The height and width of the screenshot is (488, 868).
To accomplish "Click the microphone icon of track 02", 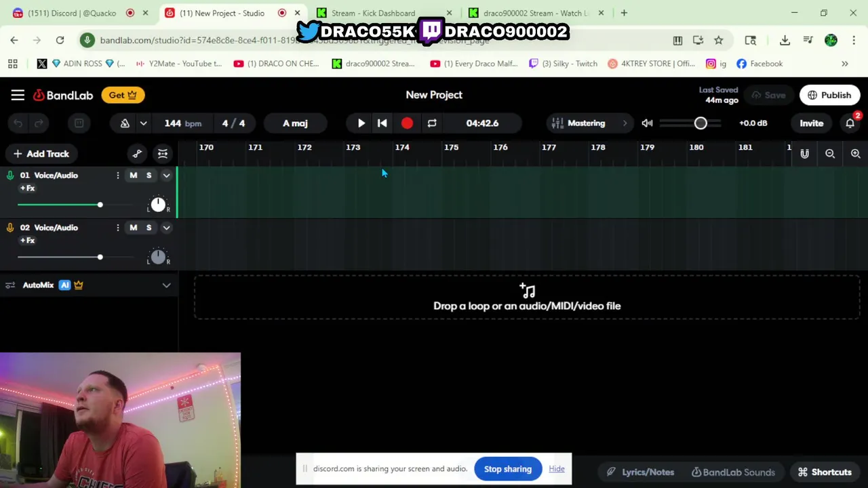I will (x=10, y=228).
